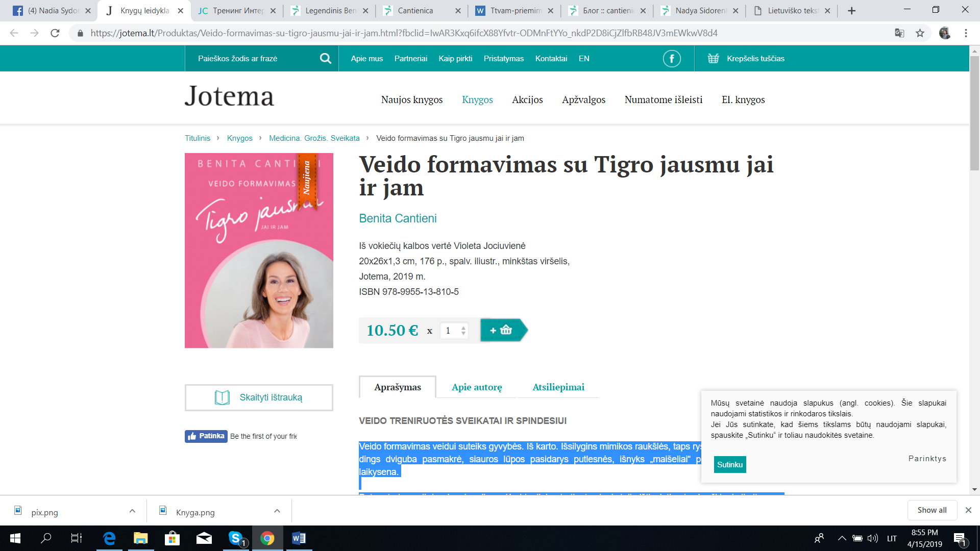Launch Microsoft Edge from the taskbar

(x=109, y=538)
